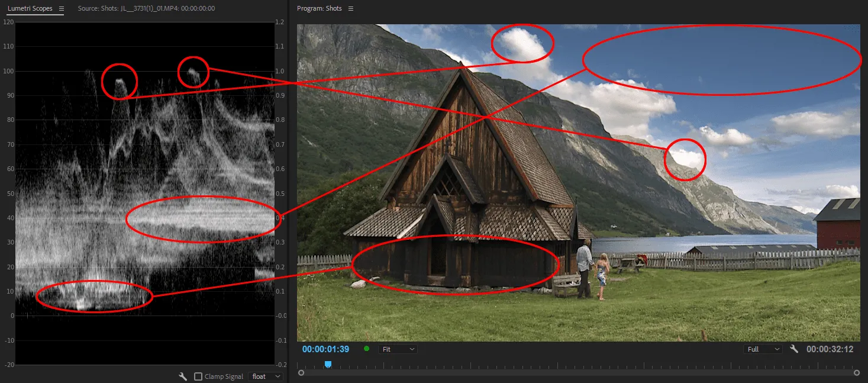Open the Full playback resolution dropdown
The width and height of the screenshot is (868, 383).
tap(763, 349)
